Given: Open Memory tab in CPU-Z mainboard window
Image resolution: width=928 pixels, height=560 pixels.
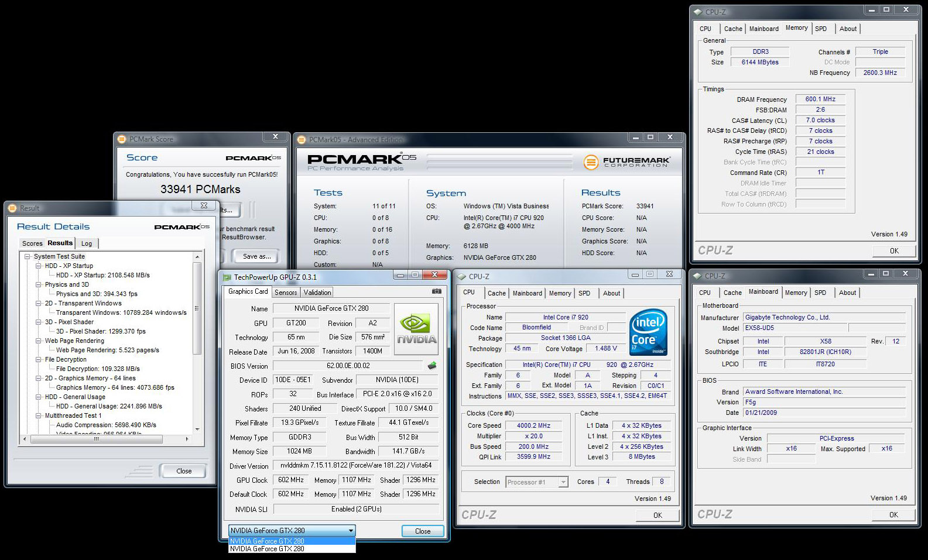Looking at the screenshot, I should [x=796, y=293].
